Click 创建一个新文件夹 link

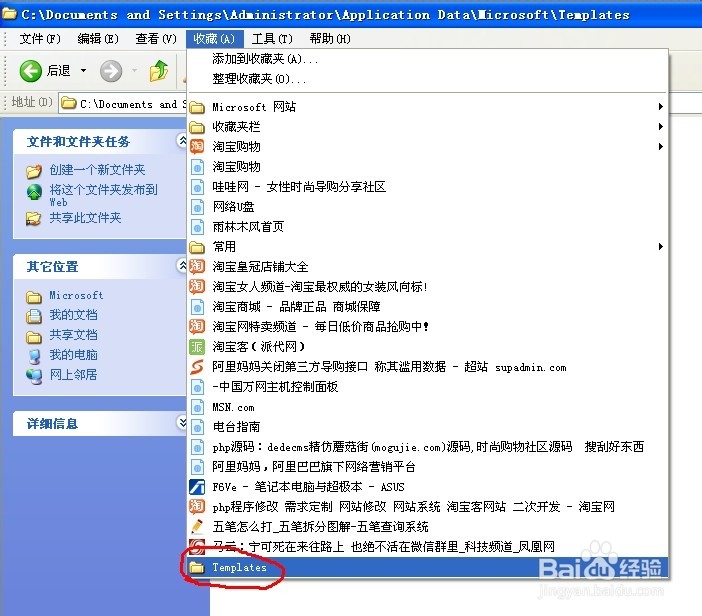(98, 170)
